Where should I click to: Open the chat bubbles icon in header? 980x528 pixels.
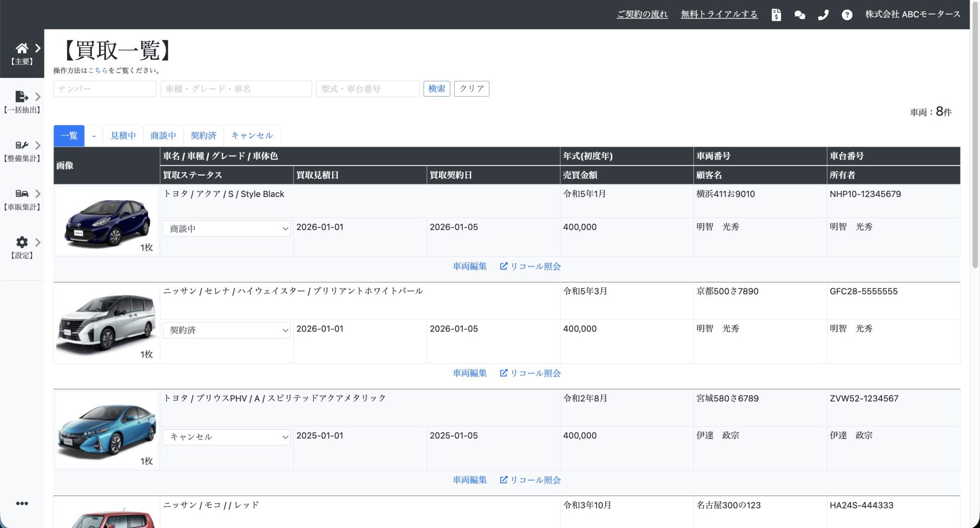tap(800, 15)
